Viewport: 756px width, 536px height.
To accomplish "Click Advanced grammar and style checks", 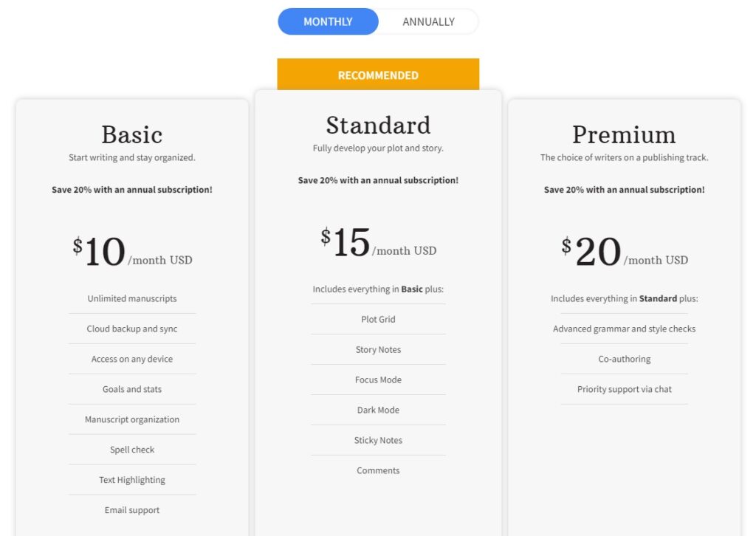I will 624,329.
